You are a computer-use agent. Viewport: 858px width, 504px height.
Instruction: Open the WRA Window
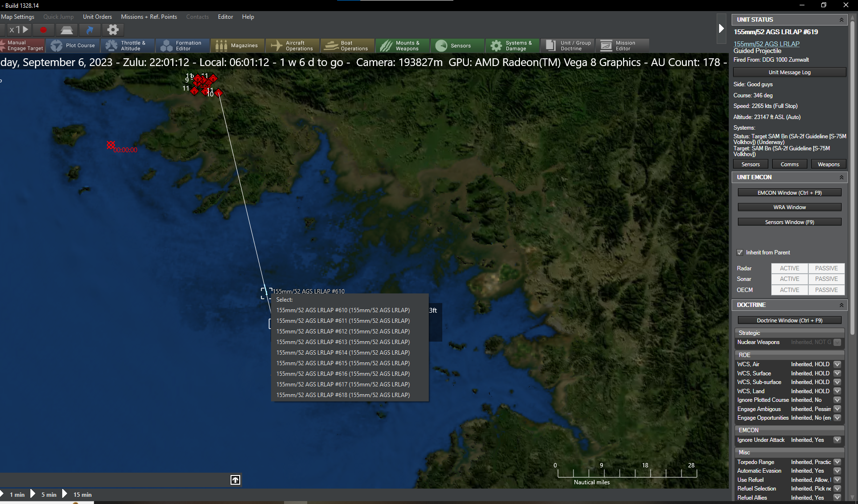[x=790, y=207]
